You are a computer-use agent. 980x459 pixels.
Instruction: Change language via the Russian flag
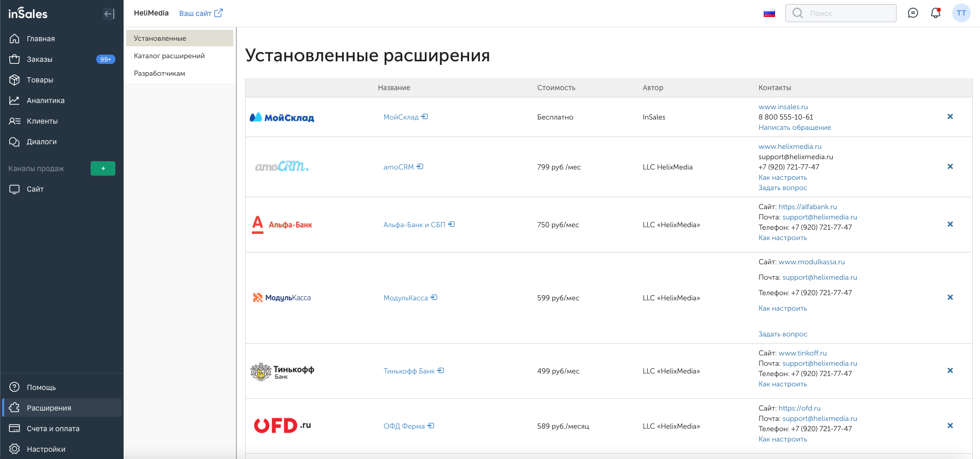coord(769,13)
